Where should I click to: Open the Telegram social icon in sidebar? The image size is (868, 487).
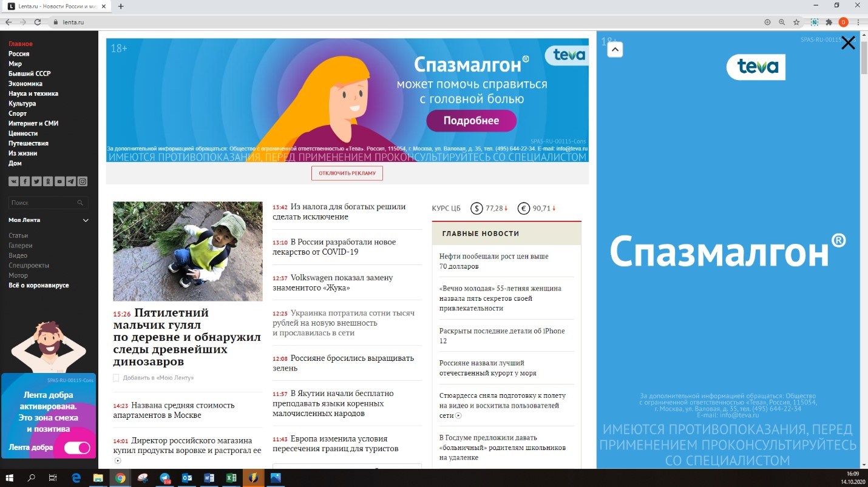coord(71,181)
